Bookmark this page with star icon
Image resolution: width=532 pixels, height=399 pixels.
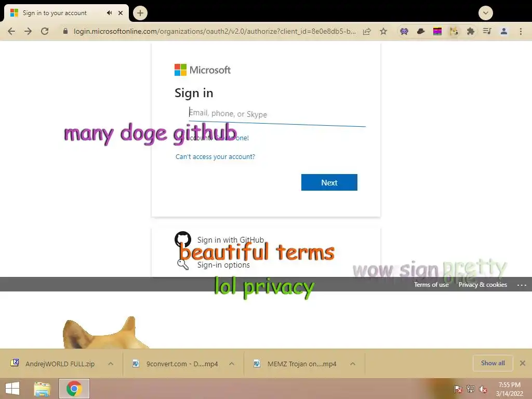383,31
